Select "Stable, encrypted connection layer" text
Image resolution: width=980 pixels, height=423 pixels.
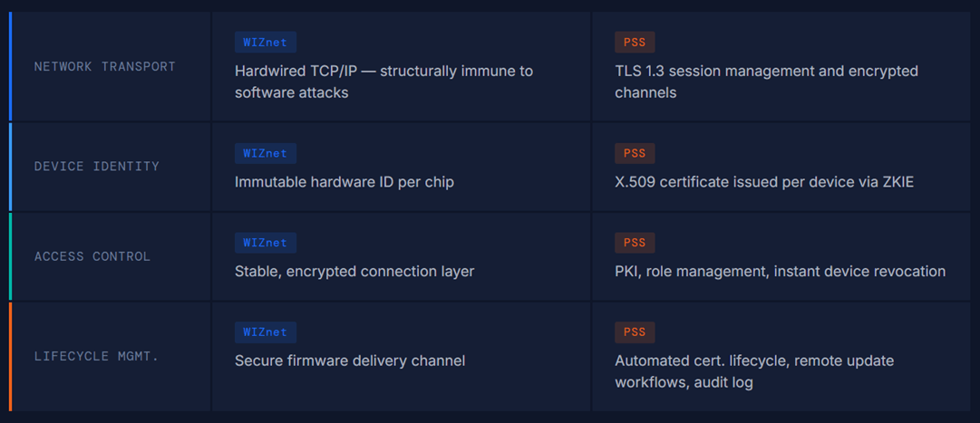[354, 272]
